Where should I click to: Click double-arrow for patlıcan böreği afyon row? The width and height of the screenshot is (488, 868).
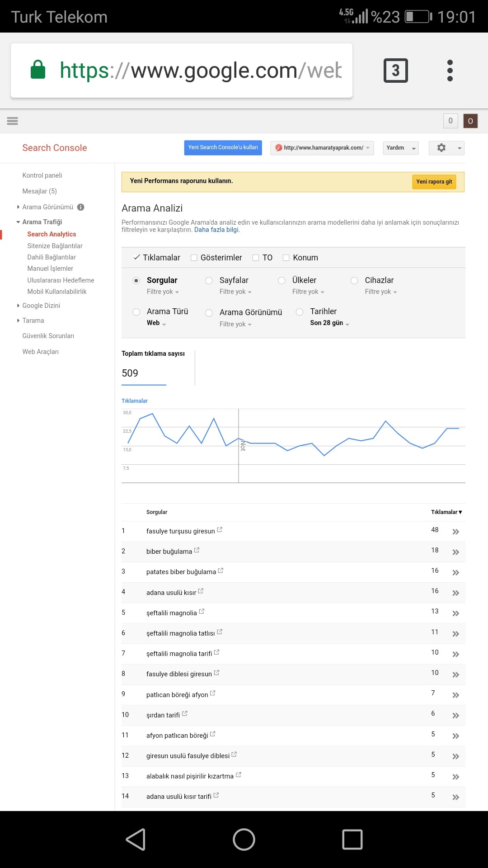click(x=456, y=695)
